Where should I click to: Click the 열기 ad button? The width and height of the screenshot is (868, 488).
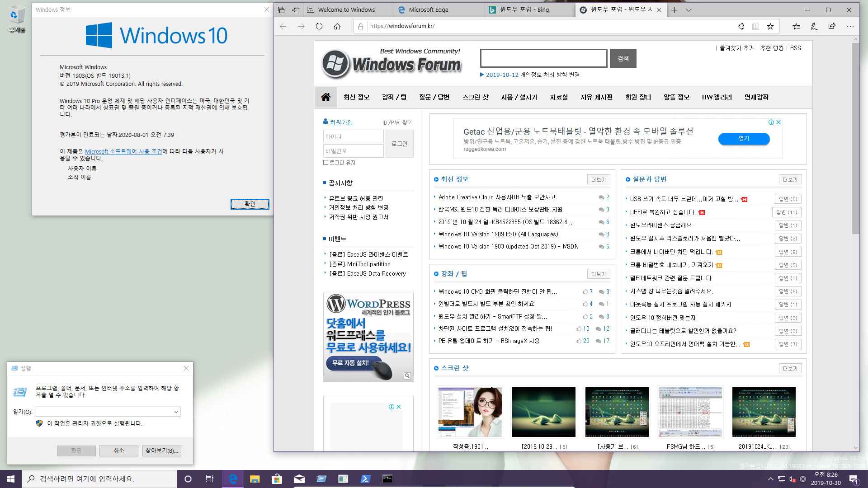744,139
